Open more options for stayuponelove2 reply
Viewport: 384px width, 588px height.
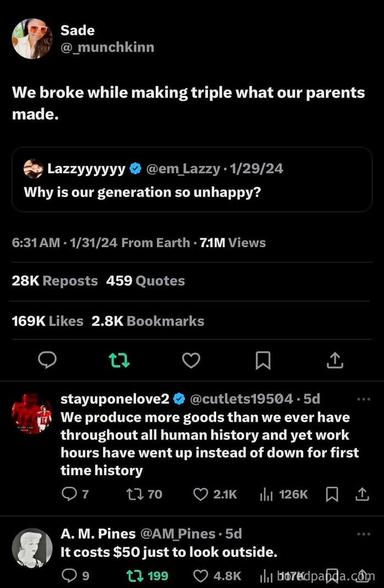pos(363,399)
